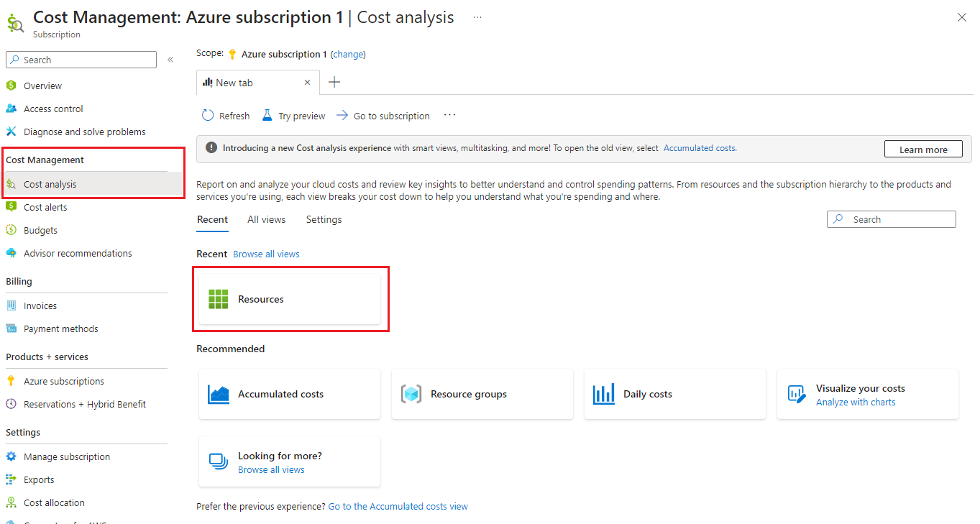
Task: Click the Reservations + Hybrid Benefit clock icon
Action: [x=11, y=404]
